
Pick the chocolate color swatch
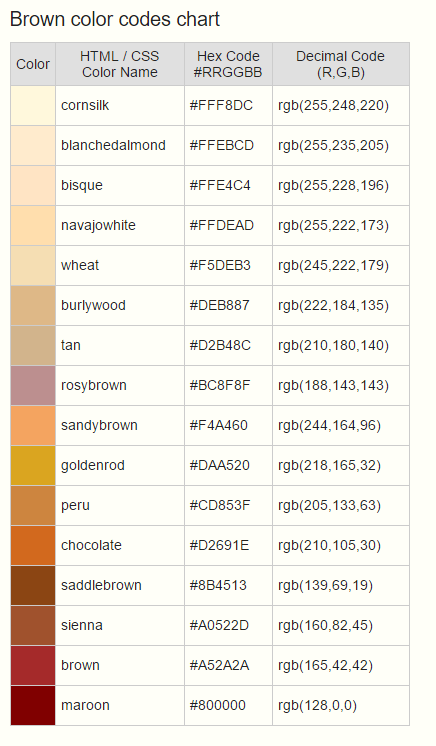tap(33, 545)
